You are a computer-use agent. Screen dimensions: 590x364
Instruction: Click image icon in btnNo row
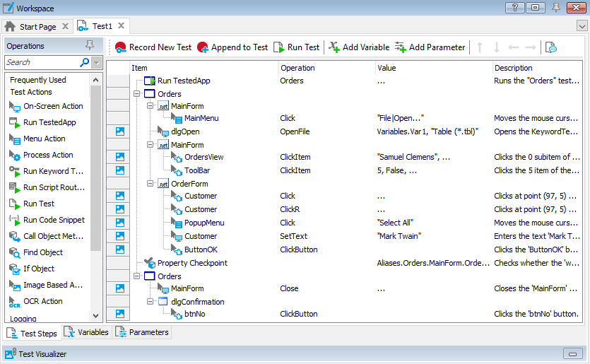click(119, 314)
